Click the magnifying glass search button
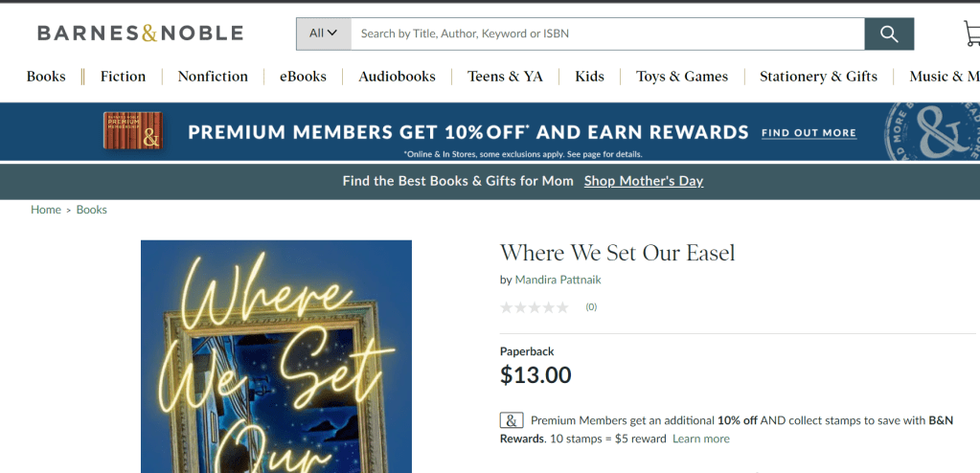The width and height of the screenshot is (980, 473). pos(889,34)
